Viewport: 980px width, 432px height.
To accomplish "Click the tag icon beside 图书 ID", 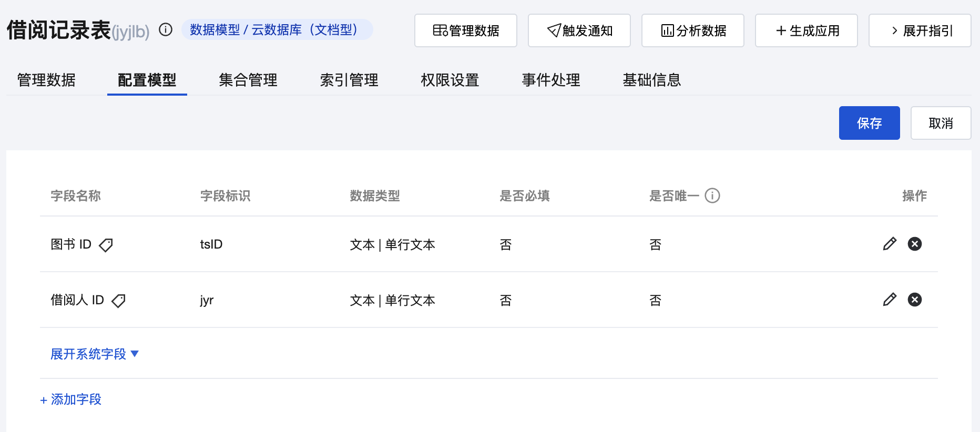I will pos(106,245).
